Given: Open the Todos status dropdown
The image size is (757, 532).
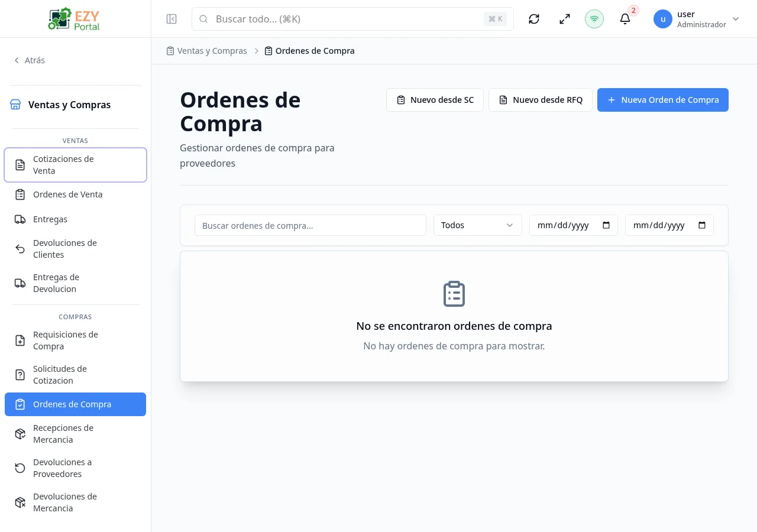Looking at the screenshot, I should tap(478, 225).
